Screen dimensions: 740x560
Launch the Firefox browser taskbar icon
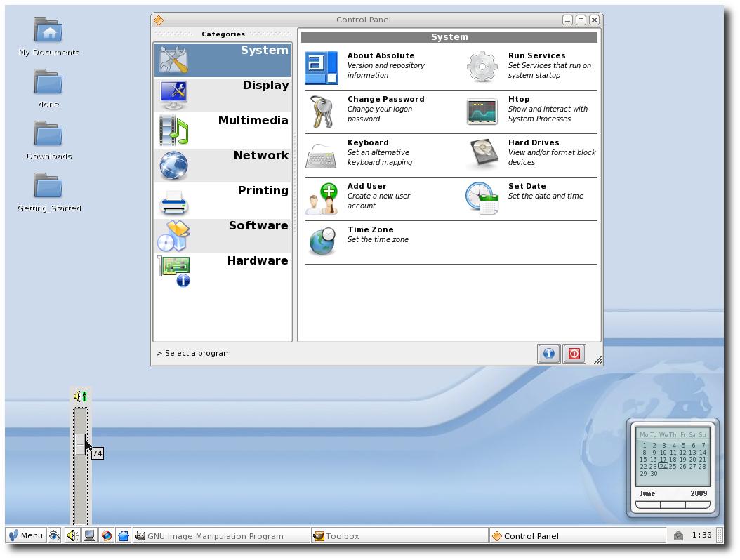pos(107,535)
